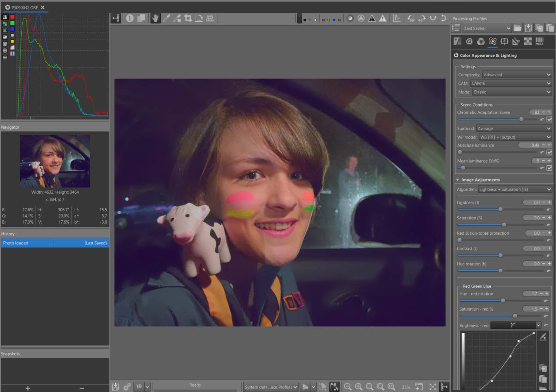
Task: Pick the white balance eyedropper tool
Action: coord(167,18)
